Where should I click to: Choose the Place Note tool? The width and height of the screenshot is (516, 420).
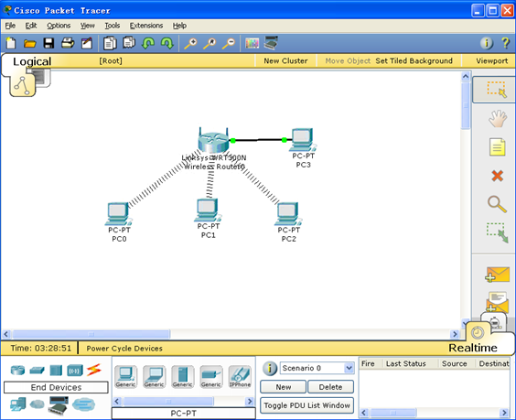(497, 146)
